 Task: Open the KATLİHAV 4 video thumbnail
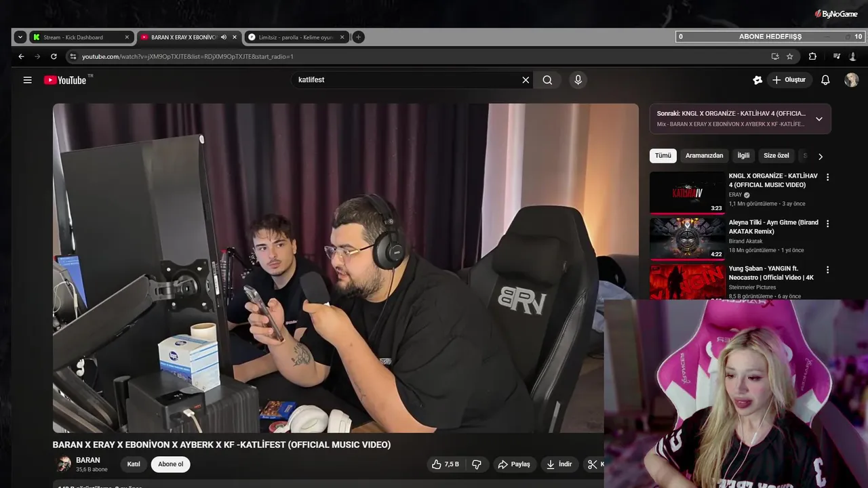pyautogui.click(x=687, y=192)
